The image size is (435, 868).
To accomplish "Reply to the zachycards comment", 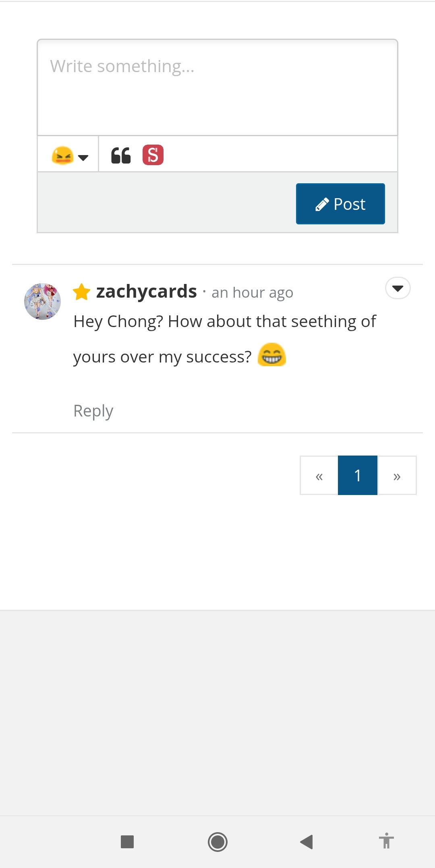I will (93, 411).
